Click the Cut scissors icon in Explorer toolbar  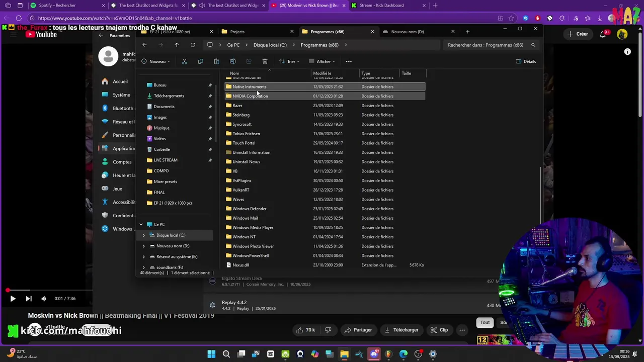(x=184, y=61)
